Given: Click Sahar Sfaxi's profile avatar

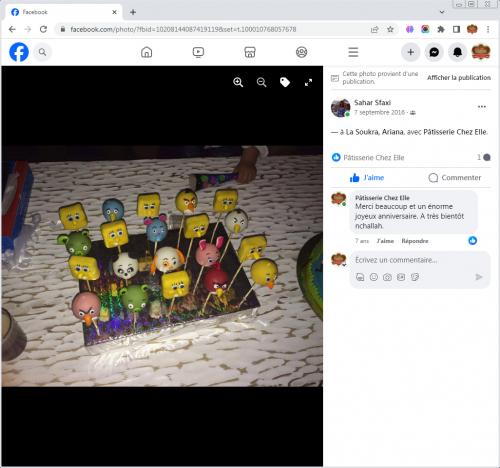Looking at the screenshot, I should (340, 108).
